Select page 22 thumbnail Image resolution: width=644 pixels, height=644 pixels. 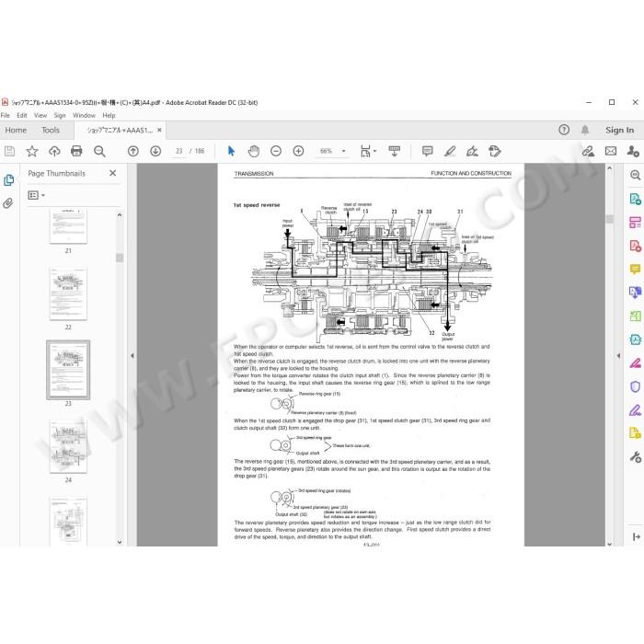pyautogui.click(x=68, y=294)
